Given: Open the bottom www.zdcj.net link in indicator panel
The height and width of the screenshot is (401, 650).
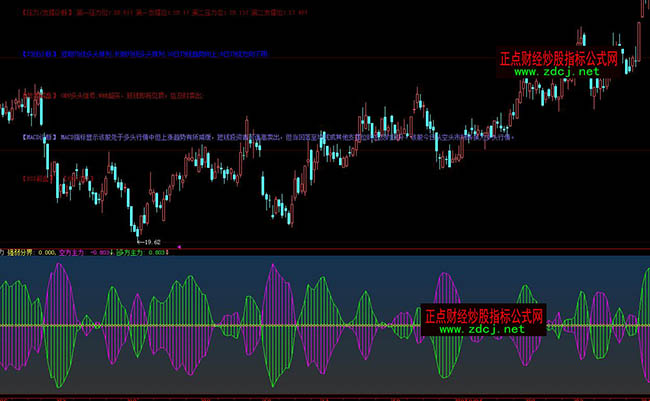Looking at the screenshot, I should point(482,329).
